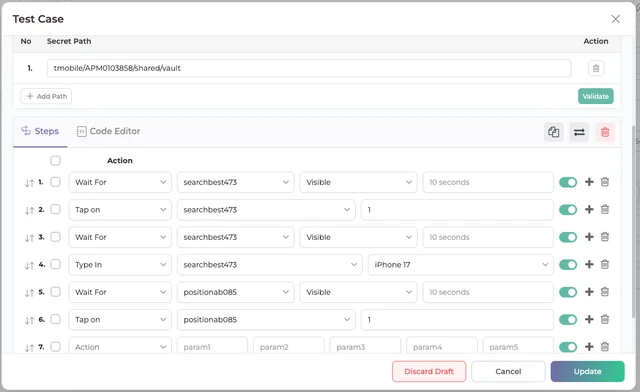This screenshot has height=392, width=640.
Task: Add a step after step 4
Action: tap(589, 264)
